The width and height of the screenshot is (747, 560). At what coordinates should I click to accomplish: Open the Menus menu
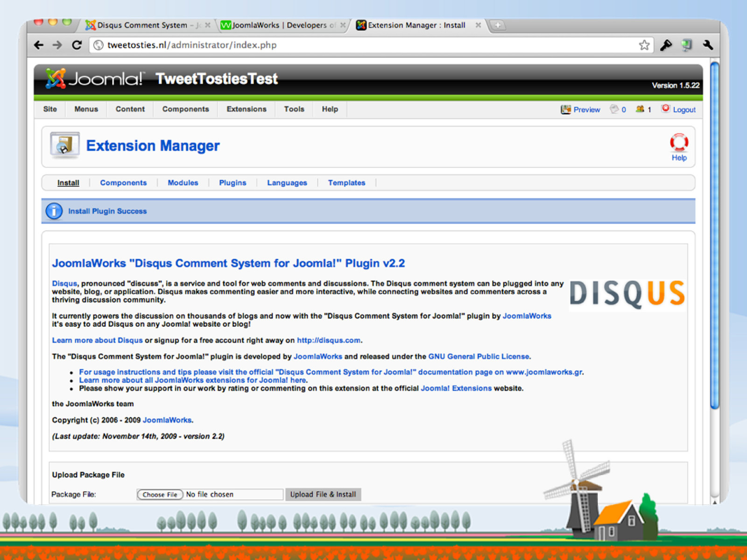[86, 109]
